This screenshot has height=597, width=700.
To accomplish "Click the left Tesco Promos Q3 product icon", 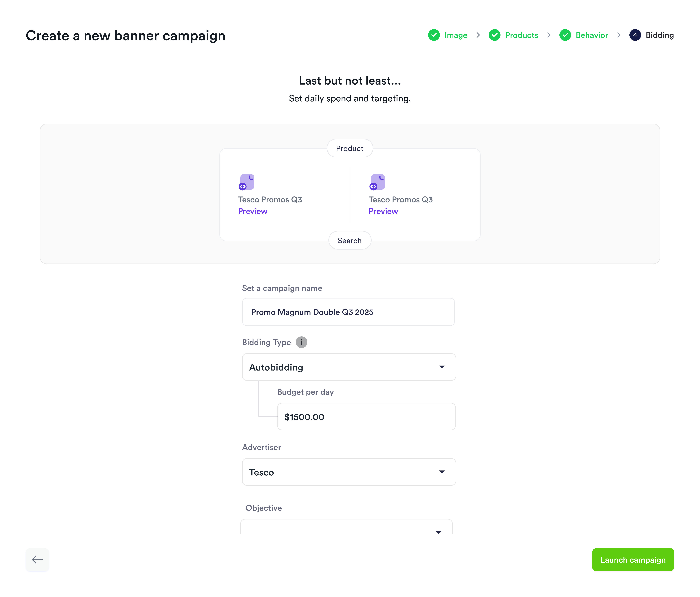I will [247, 182].
